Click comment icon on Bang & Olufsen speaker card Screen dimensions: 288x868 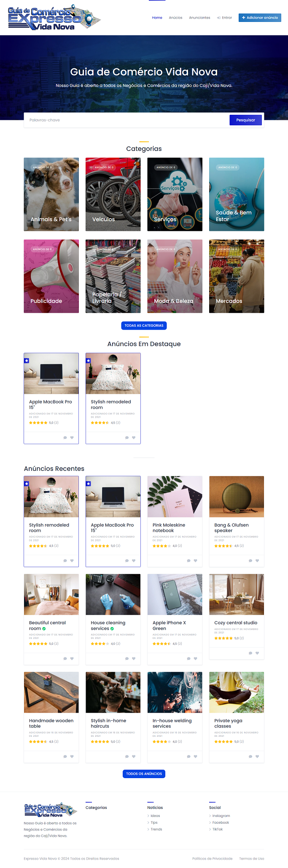click(x=250, y=561)
